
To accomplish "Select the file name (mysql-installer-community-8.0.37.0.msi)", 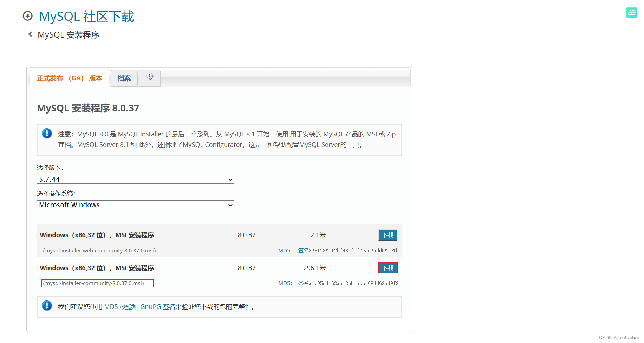I will point(93,283).
